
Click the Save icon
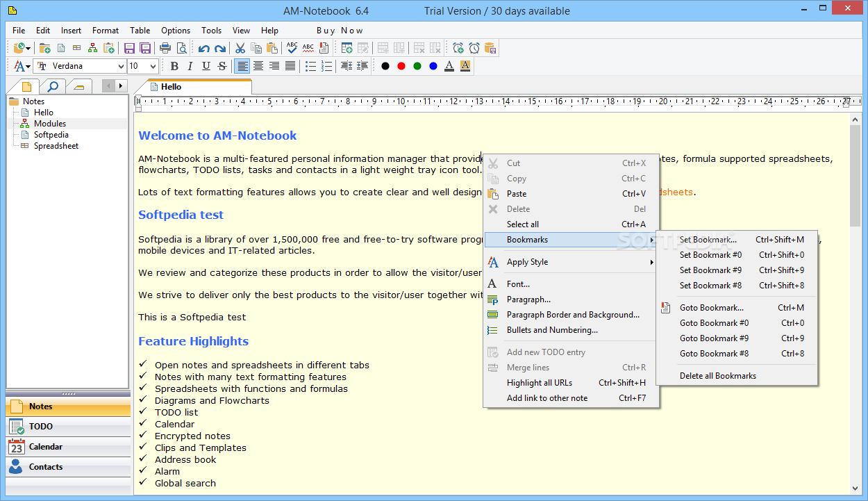129,48
